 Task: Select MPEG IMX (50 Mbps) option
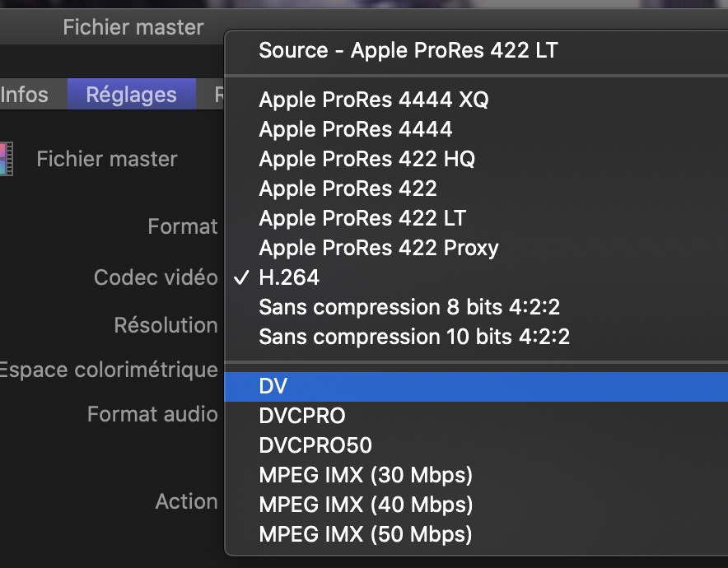coord(366,534)
